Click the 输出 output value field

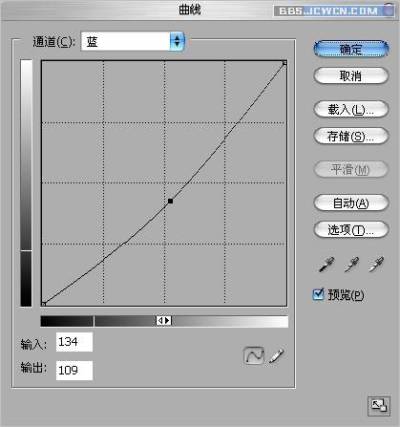click(x=74, y=370)
